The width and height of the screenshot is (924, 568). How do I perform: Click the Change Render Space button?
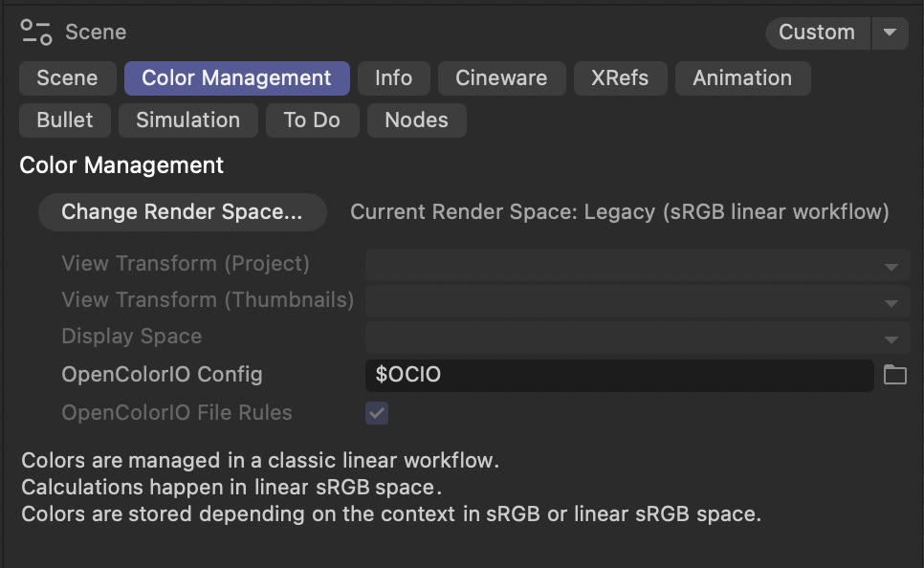point(182,211)
